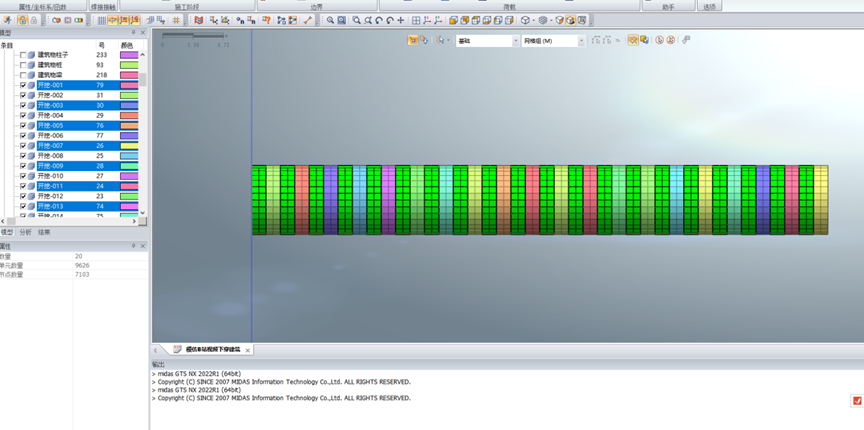The width and height of the screenshot is (864, 430).
Task: Open the 边界 ribbon group
Action: click(x=316, y=7)
